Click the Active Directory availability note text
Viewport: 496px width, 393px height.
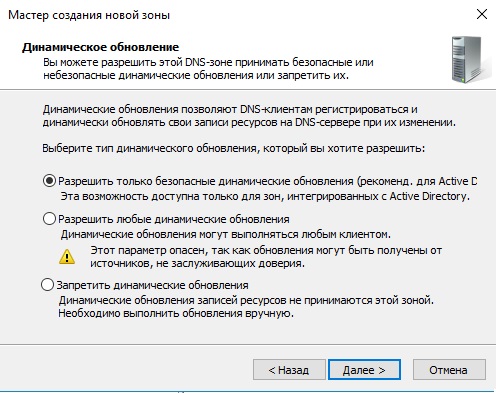[265, 196]
